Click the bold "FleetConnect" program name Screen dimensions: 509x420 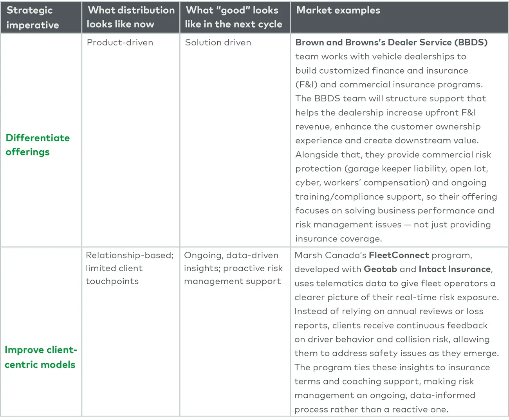click(399, 256)
